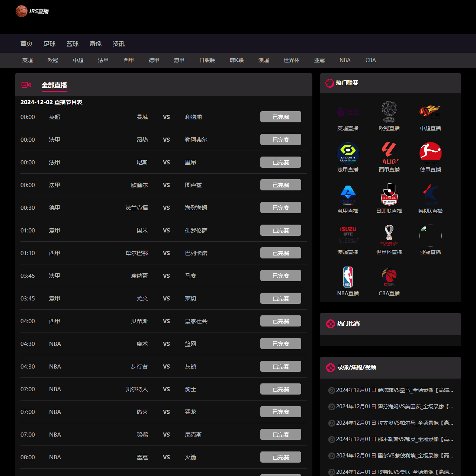The height and width of the screenshot is (476, 476).
Task: Click 已完赛 button for 魔术 VS 篮网
Action: 281,344
